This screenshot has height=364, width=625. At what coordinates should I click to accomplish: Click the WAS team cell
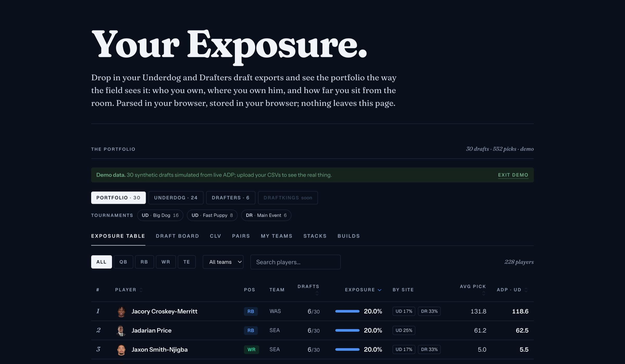275,311
